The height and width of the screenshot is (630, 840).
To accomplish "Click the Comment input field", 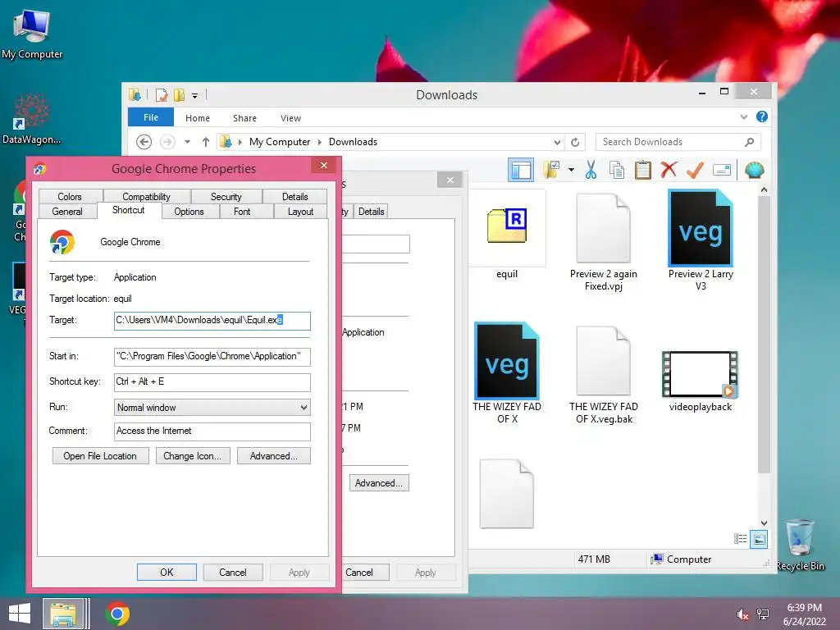I will click(x=212, y=431).
